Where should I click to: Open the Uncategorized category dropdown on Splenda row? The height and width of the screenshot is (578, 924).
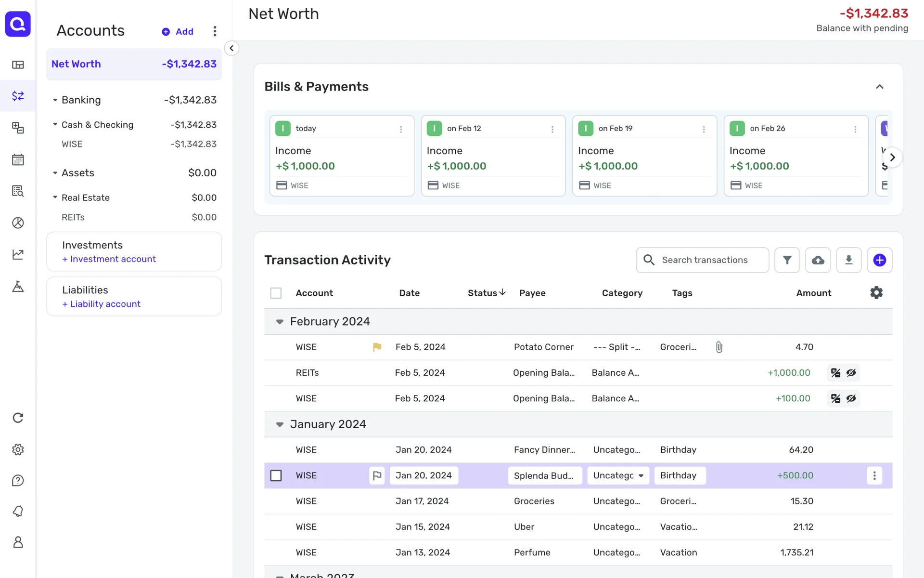click(618, 475)
